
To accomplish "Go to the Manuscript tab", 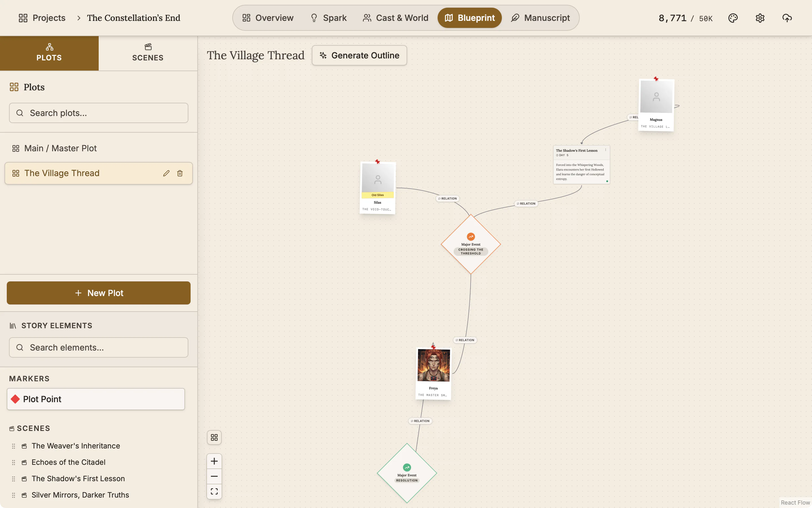I will [540, 18].
